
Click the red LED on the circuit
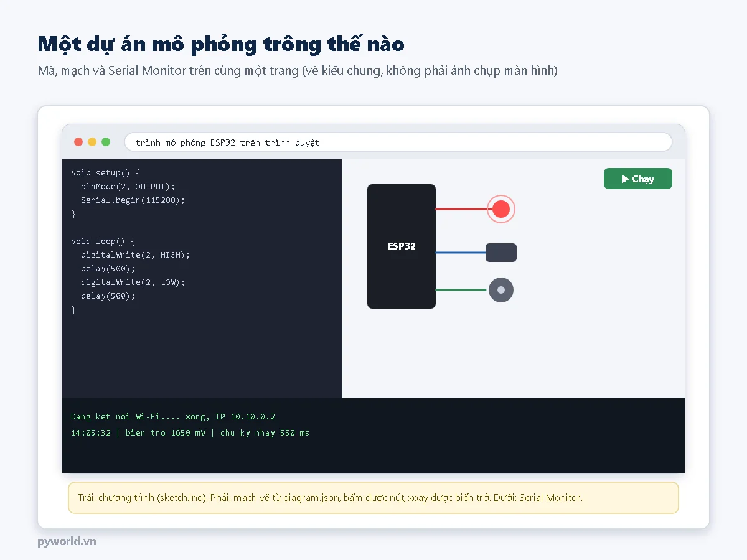(x=501, y=209)
